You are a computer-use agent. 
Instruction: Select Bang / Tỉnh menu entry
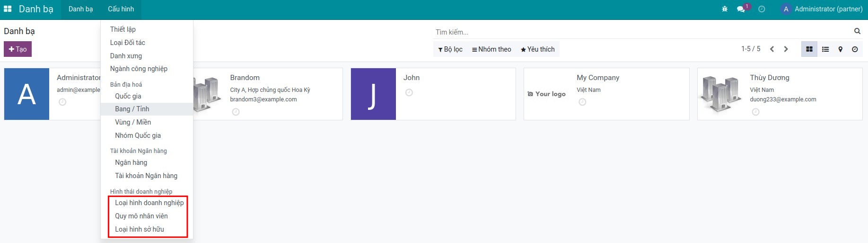[132, 109]
